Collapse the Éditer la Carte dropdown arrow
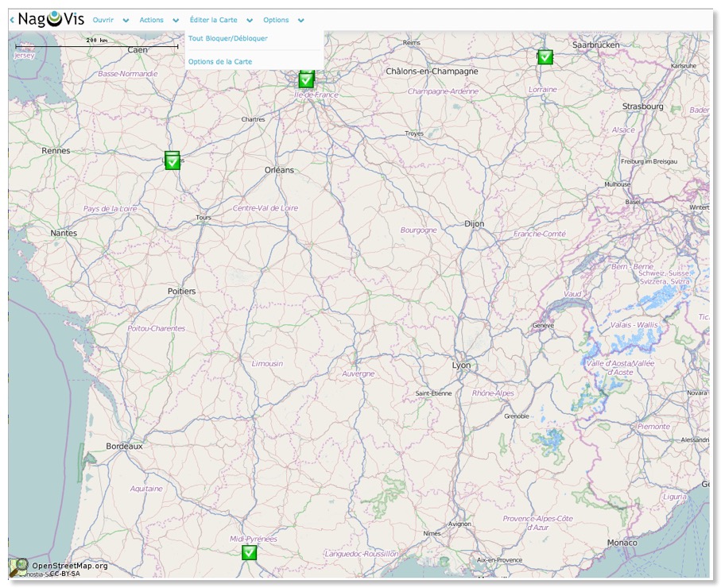Image resolution: width=721 pixels, height=588 pixels. [x=250, y=21]
